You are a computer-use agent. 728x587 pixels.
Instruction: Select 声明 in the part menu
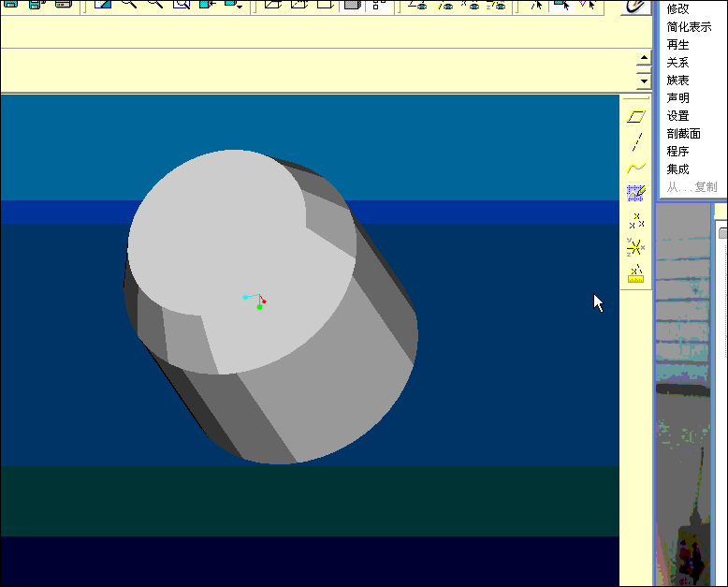tap(677, 98)
